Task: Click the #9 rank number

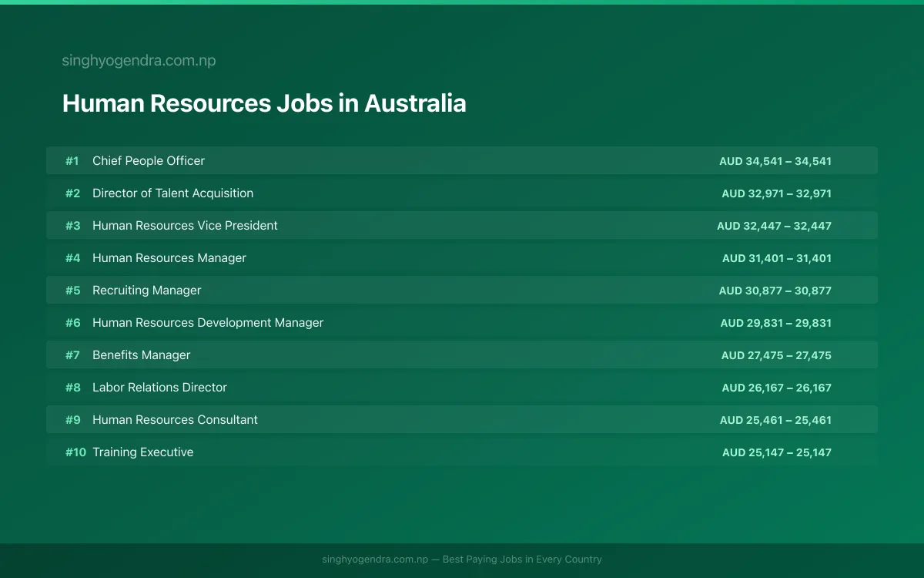Action: point(72,420)
